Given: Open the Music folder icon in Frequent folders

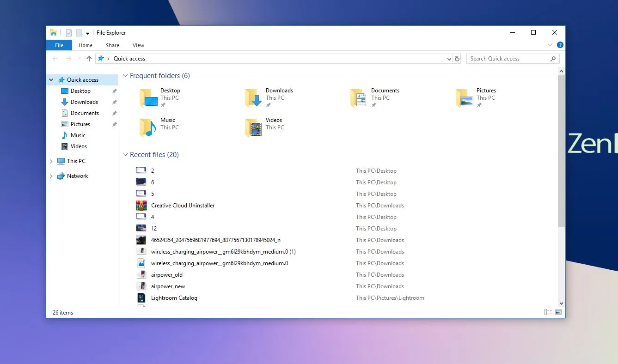Looking at the screenshot, I should point(148,127).
